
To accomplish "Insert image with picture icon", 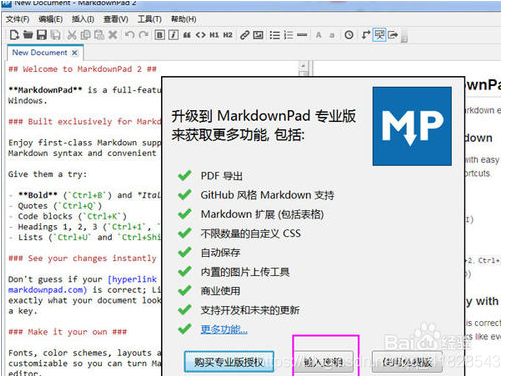I will pyautogui.click(x=258, y=35).
